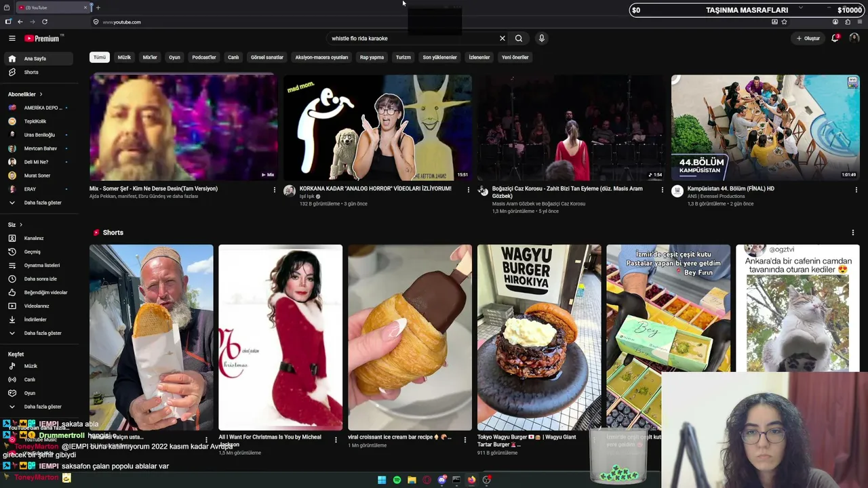Open Keşfet Oyun in the sidebar
Screen dimensions: 868x488
[x=30, y=393]
